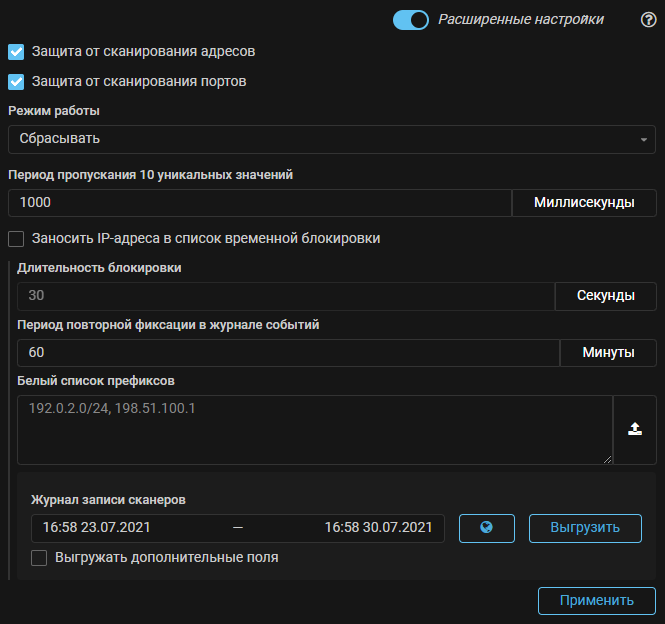Image resolution: width=665 pixels, height=624 pixels.
Task: Enable Заносить IP-адреса в список временной блокировки
Action: 16,238
